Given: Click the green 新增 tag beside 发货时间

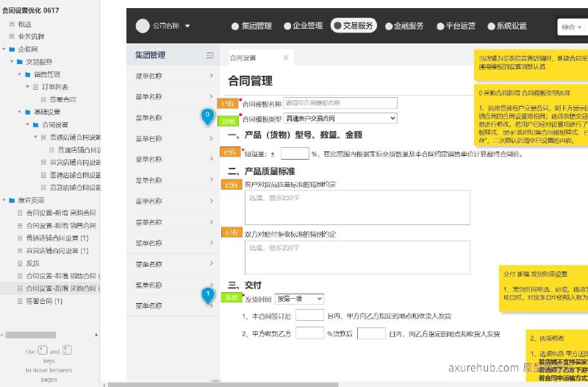Looking at the screenshot, I should 231,297.
